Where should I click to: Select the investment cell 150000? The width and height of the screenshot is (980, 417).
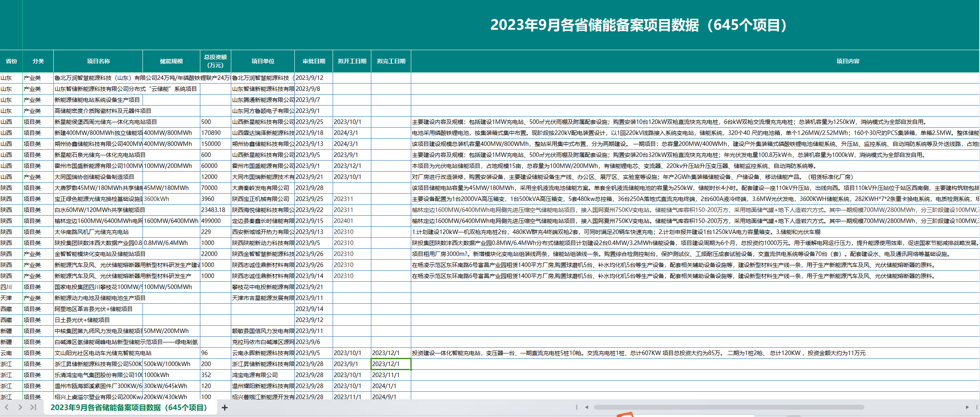pos(215,144)
